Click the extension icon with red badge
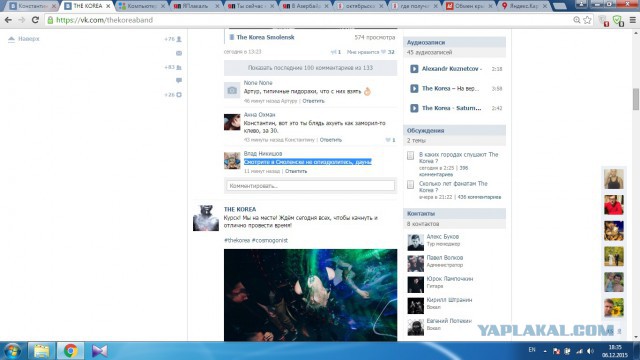 pyautogui.click(x=604, y=20)
